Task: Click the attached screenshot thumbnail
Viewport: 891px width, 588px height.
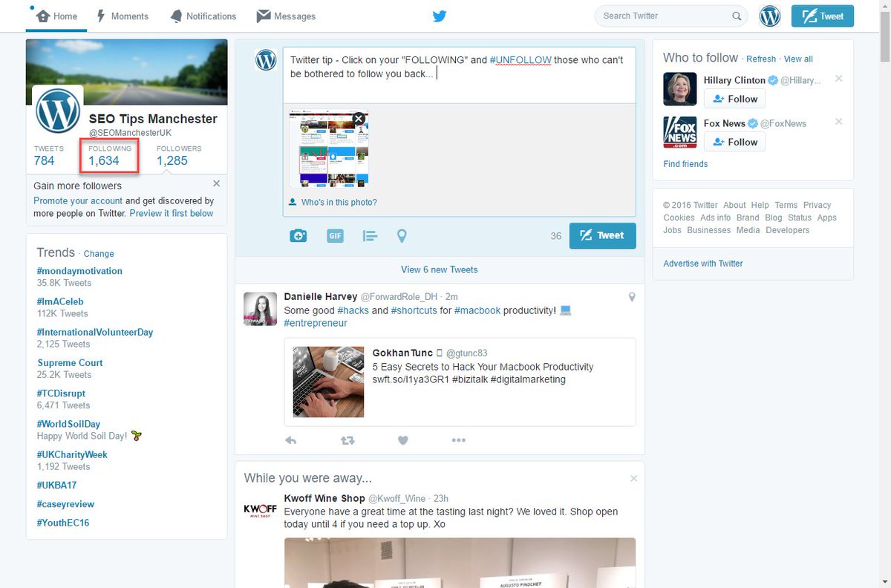Action: [328, 148]
